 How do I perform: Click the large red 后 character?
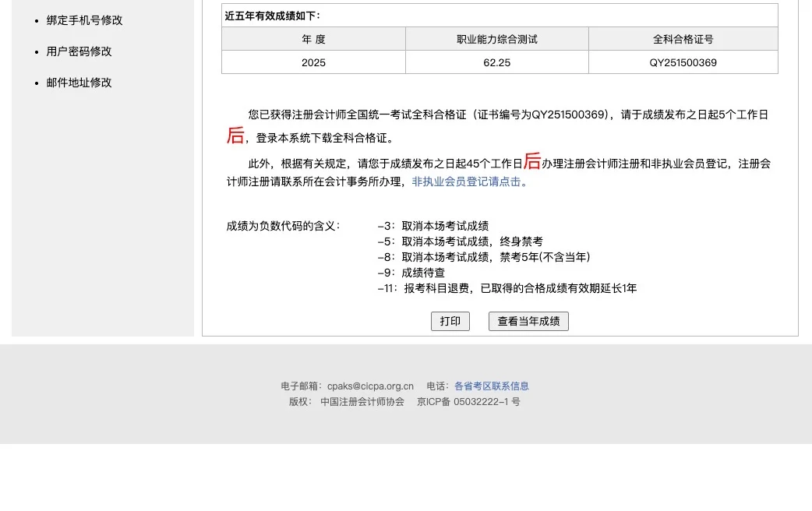click(x=235, y=136)
